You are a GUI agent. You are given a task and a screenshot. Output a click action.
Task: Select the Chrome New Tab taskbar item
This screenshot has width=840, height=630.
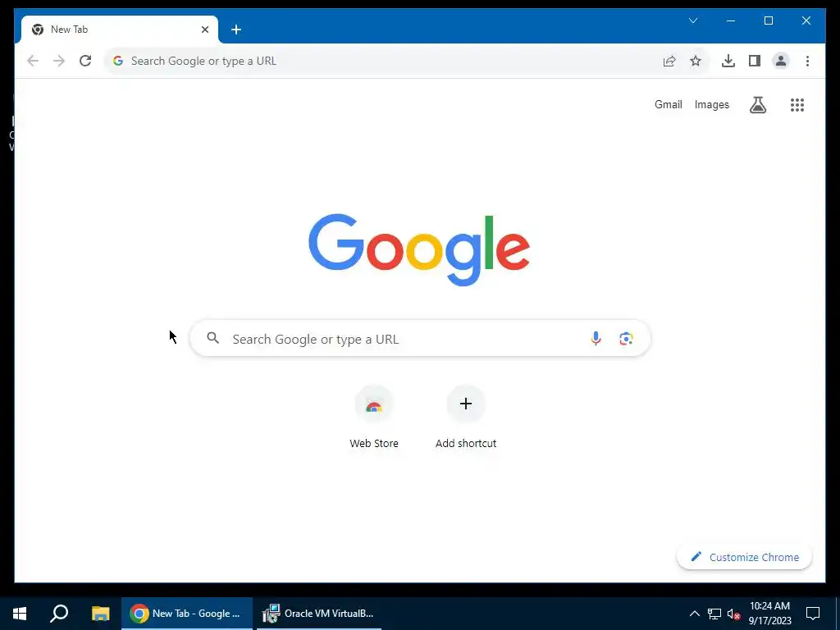click(186, 614)
